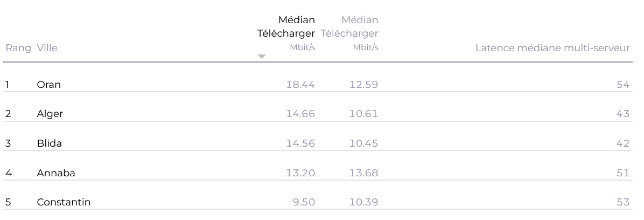
Task: Select Constantin's 9.50 download value
Action: tap(304, 202)
